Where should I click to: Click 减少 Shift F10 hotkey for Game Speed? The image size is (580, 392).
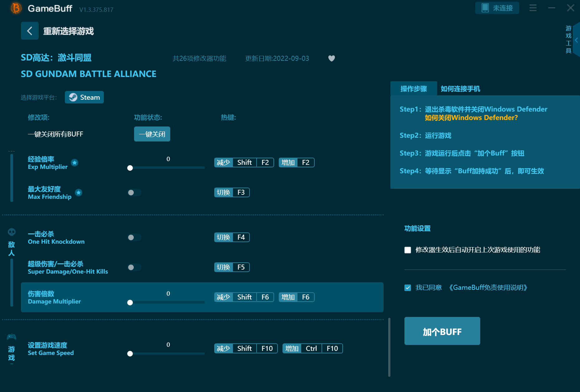pyautogui.click(x=246, y=348)
